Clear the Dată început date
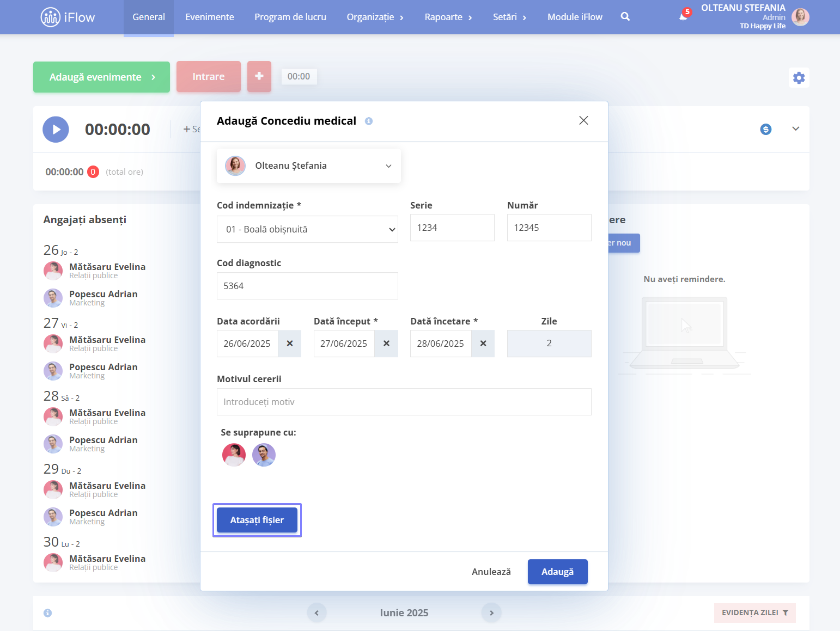840x631 pixels. pos(386,344)
